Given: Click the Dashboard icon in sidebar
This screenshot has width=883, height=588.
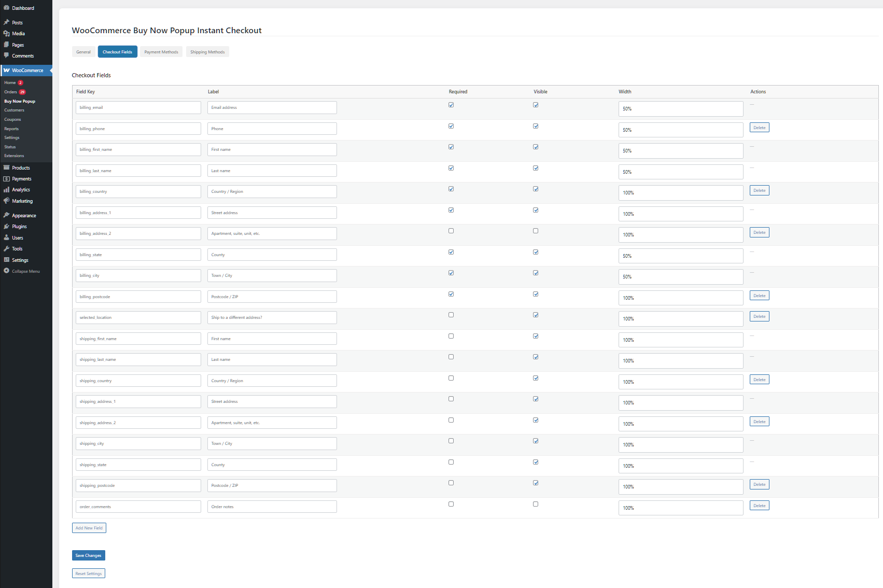Looking at the screenshot, I should [x=6, y=8].
